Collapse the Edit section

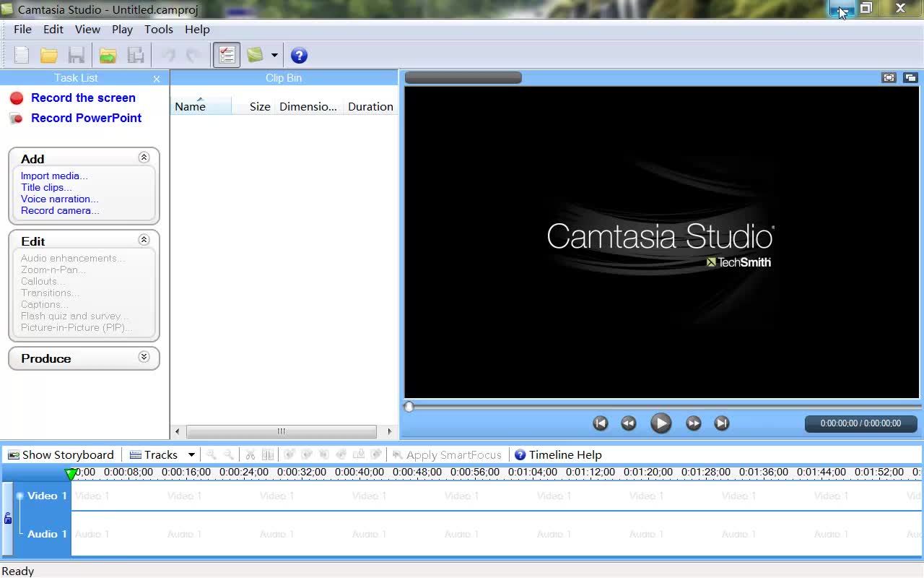(x=144, y=240)
